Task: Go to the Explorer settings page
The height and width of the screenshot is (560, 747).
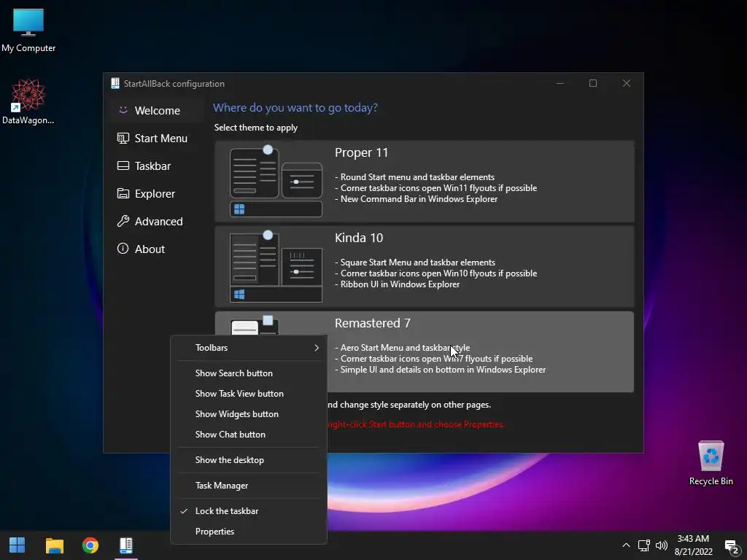Action: [157, 193]
